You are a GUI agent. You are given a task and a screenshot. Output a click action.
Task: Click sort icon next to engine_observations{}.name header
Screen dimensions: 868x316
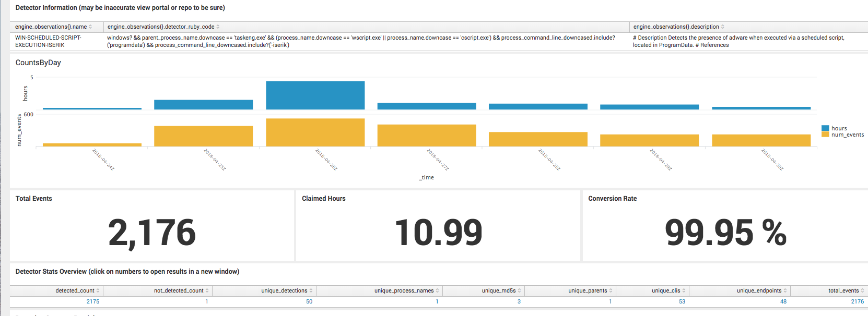click(x=90, y=27)
